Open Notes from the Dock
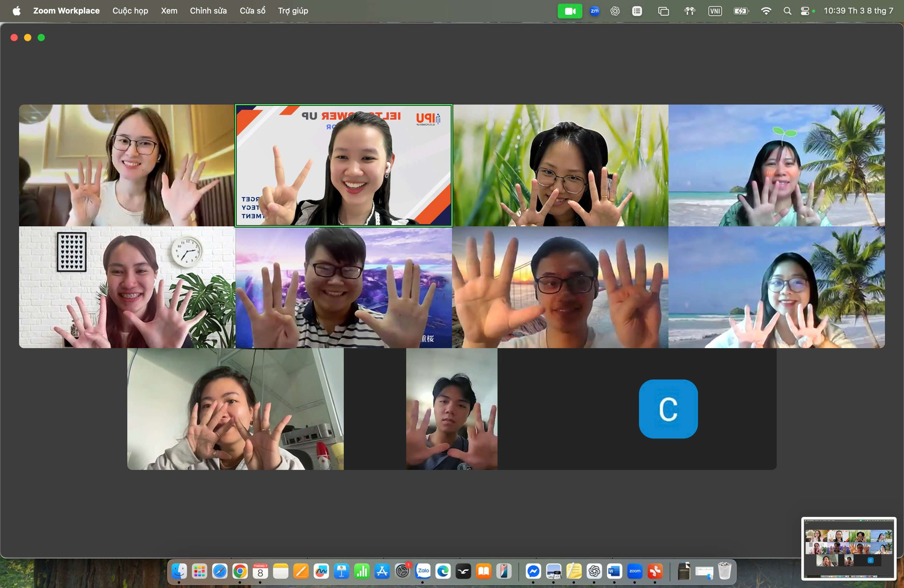This screenshot has height=588, width=904. [x=280, y=571]
